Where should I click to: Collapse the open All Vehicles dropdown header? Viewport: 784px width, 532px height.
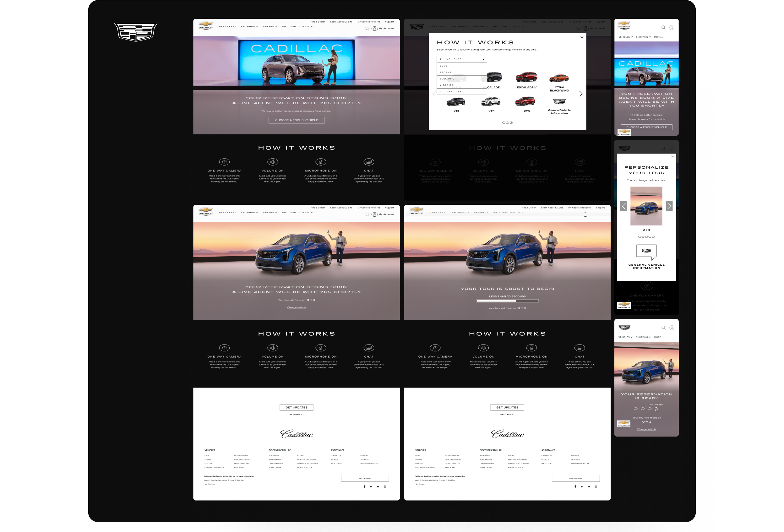(461, 59)
